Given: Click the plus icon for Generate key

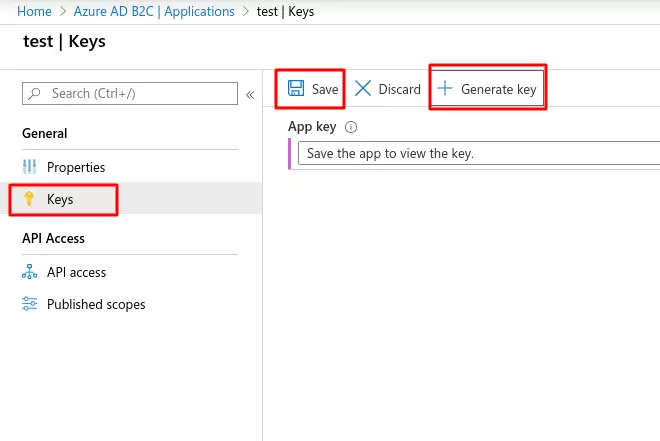Looking at the screenshot, I should (x=445, y=88).
